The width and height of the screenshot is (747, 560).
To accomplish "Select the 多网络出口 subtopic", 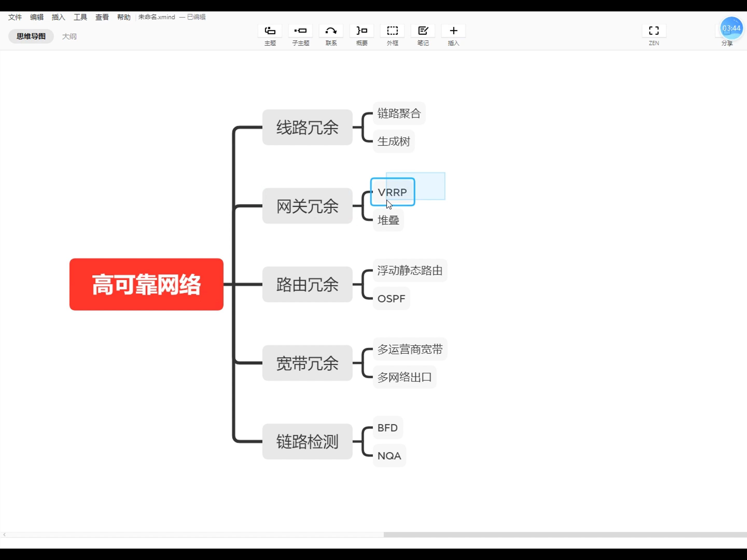I will (x=404, y=377).
